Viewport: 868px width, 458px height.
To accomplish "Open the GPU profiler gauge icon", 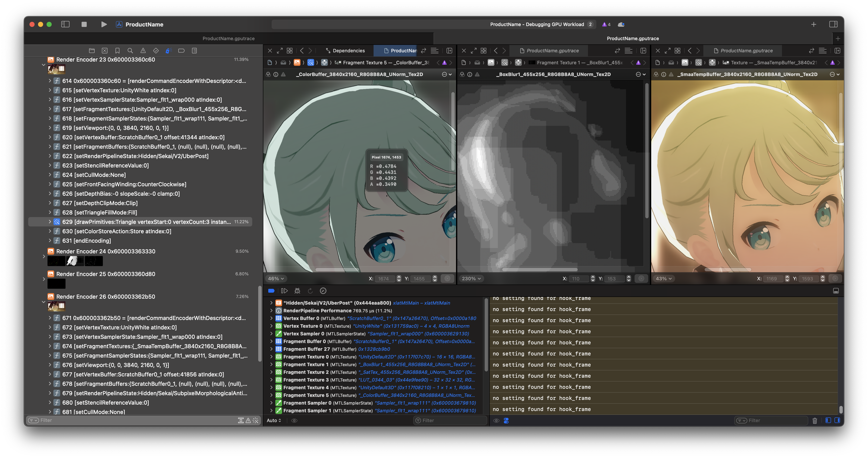I will click(x=323, y=291).
